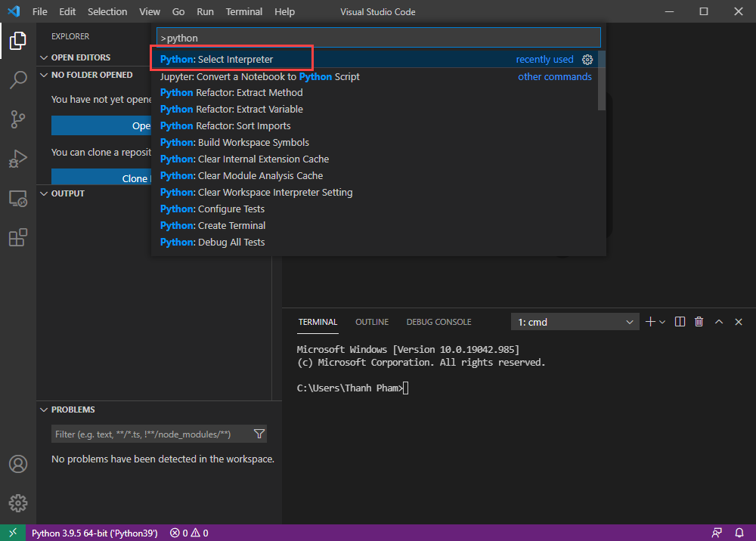The height and width of the screenshot is (541, 756).
Task: Split the terminal pane
Action: pyautogui.click(x=680, y=322)
